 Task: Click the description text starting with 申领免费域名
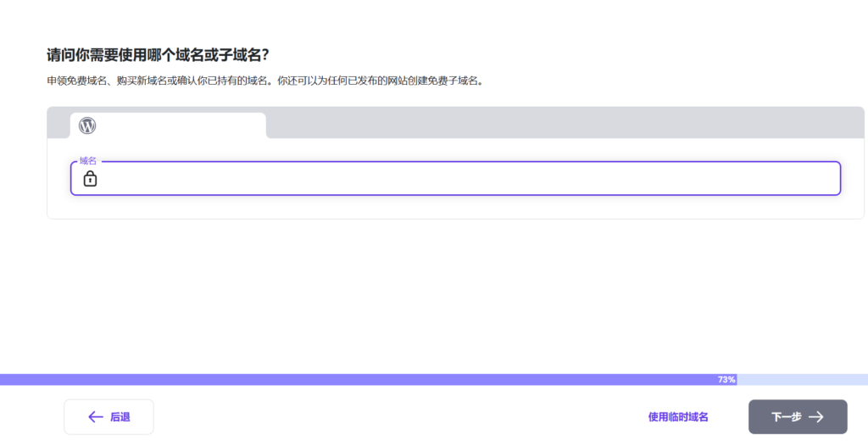(x=265, y=81)
